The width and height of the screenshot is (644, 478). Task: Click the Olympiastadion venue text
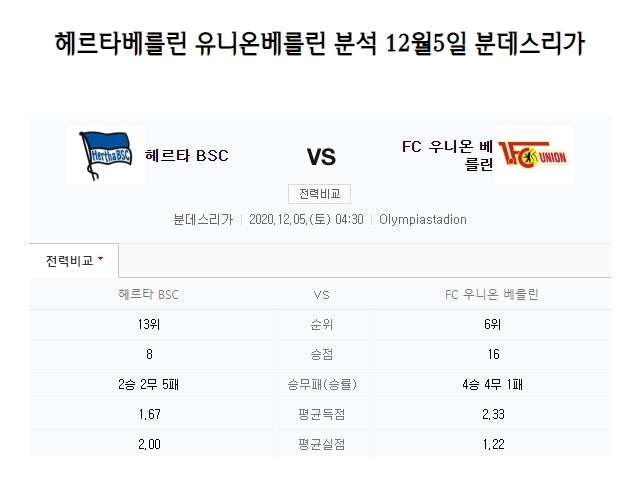tap(423, 220)
